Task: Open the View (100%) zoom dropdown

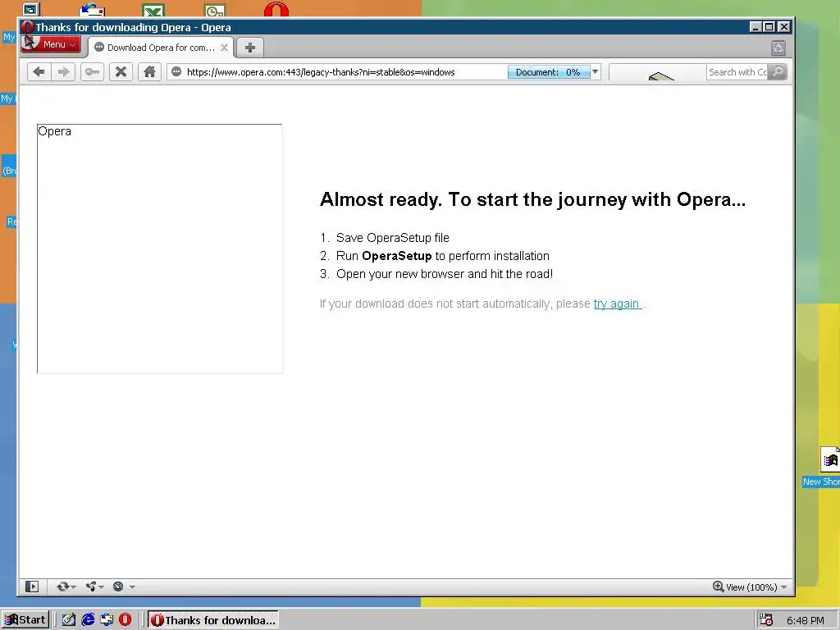Action: [x=756, y=587]
